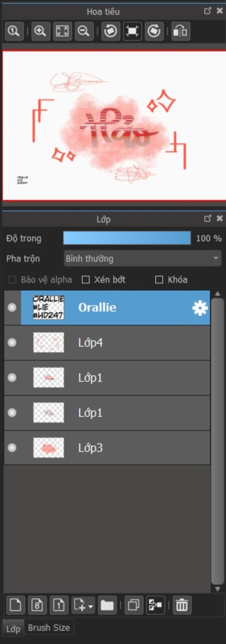226x644 pixels.
Task: Merge the layer down
Action: [x=155, y=605]
